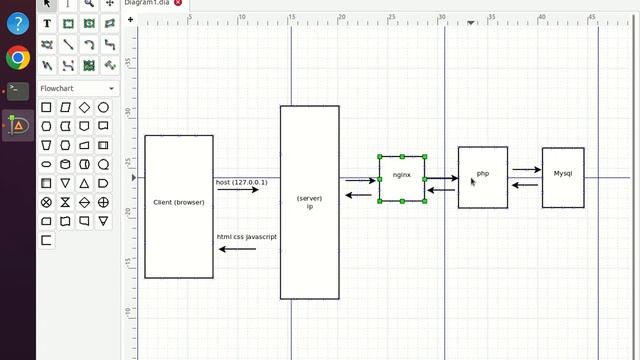Select the "html css javascript" text label
This screenshot has width=640, height=360.
coord(247,237)
